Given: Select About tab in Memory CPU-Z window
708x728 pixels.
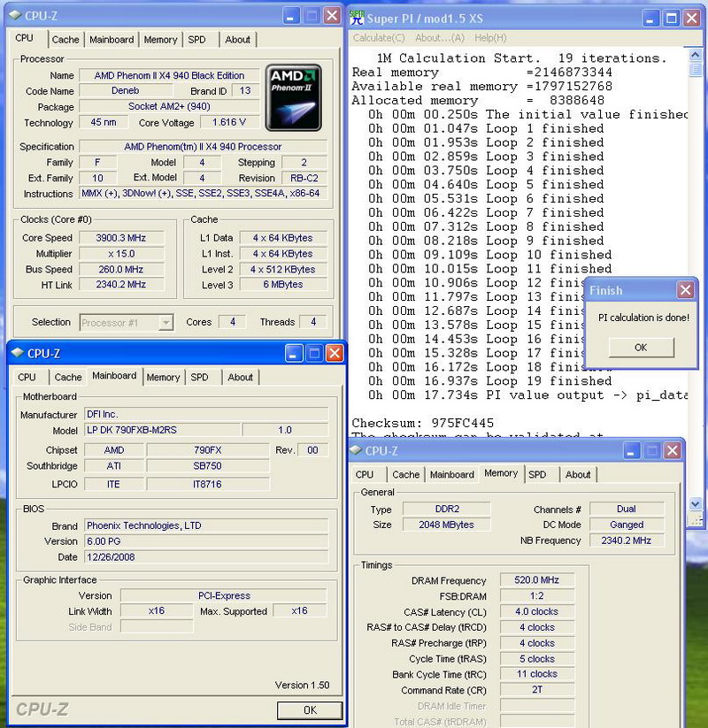Looking at the screenshot, I should pyautogui.click(x=578, y=475).
